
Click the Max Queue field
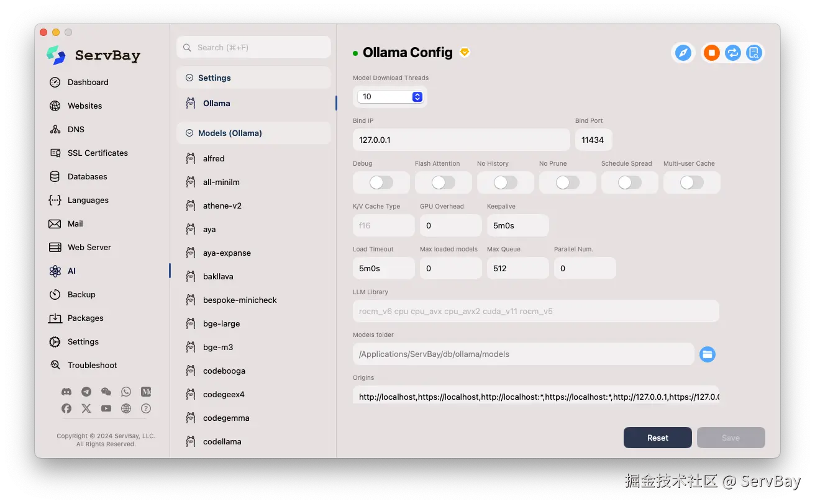(517, 268)
